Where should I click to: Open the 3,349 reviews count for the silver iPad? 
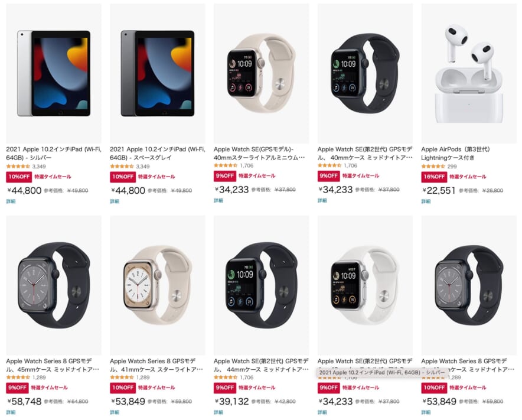click(39, 166)
